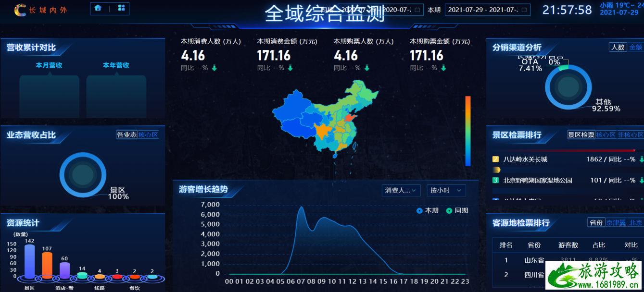Click the purple 60 bar in 资源统计

tap(64, 270)
